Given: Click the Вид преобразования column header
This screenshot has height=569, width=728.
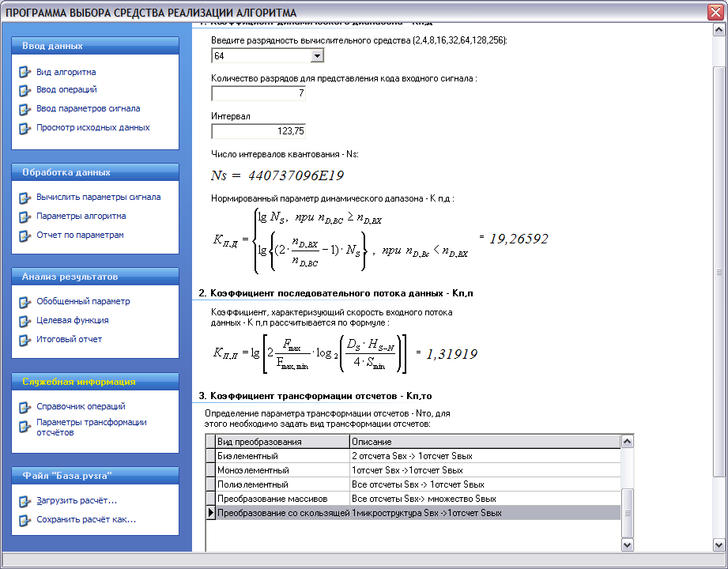Looking at the screenshot, I should (282, 441).
